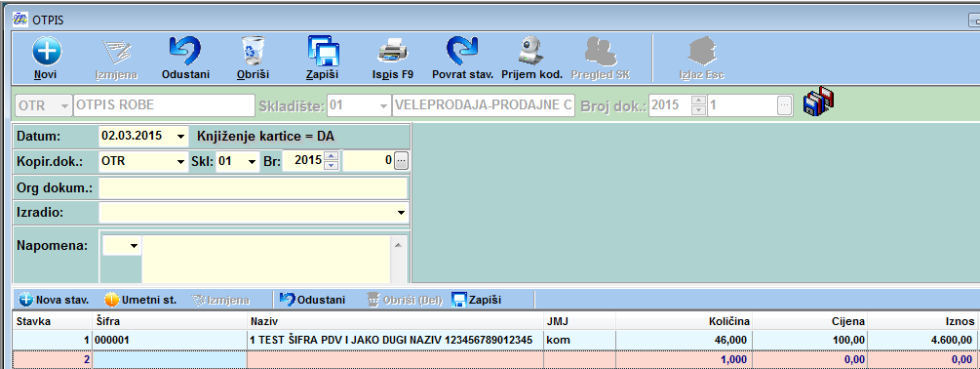The height and width of the screenshot is (369, 980).
Task: Click the VELEPRODAJA-PRODAJNE warehouse name field
Action: (x=483, y=105)
